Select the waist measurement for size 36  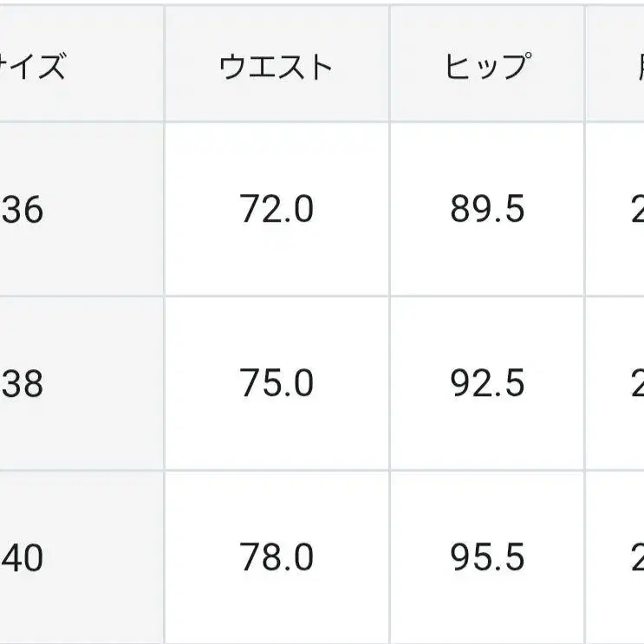(276, 210)
